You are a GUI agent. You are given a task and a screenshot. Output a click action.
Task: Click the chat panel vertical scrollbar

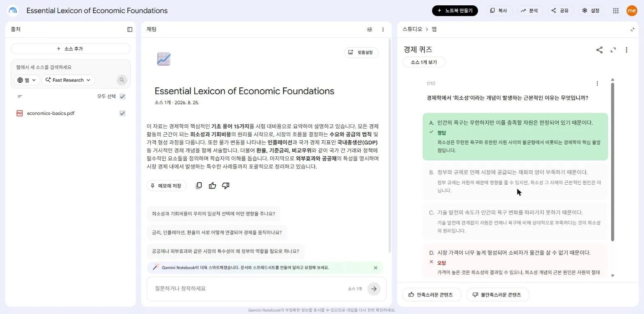(x=389, y=146)
